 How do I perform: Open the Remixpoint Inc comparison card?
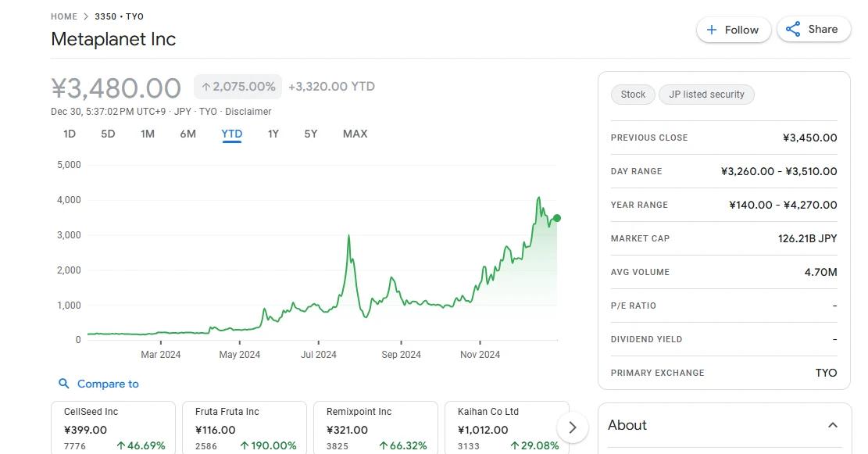(x=375, y=428)
